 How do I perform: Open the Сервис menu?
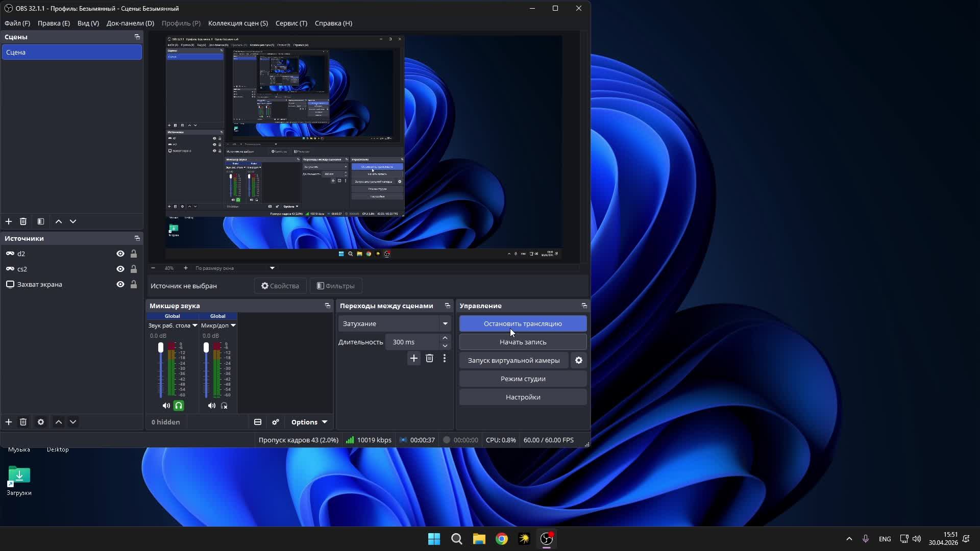point(291,23)
